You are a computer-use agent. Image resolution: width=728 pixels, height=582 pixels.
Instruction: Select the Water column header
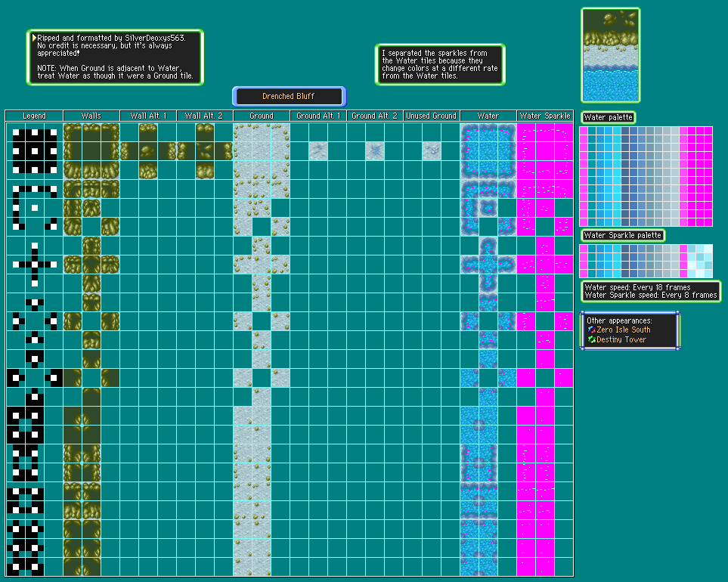coord(488,116)
